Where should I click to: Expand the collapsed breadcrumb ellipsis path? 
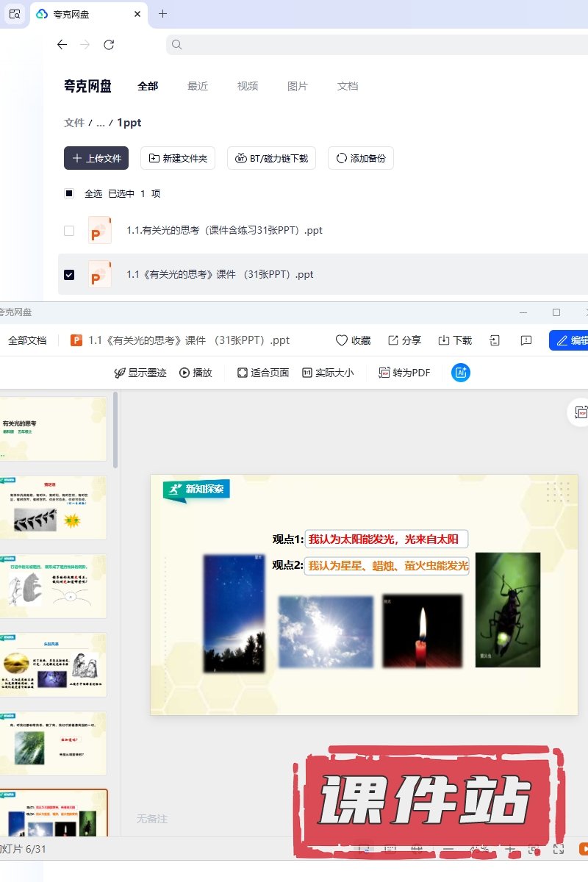pyautogui.click(x=101, y=123)
